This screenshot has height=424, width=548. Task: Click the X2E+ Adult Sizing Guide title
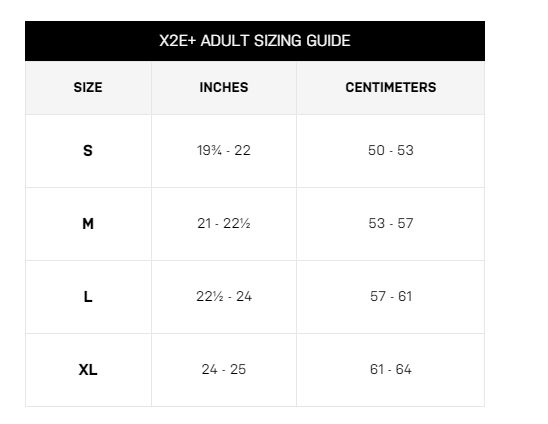(x=255, y=41)
